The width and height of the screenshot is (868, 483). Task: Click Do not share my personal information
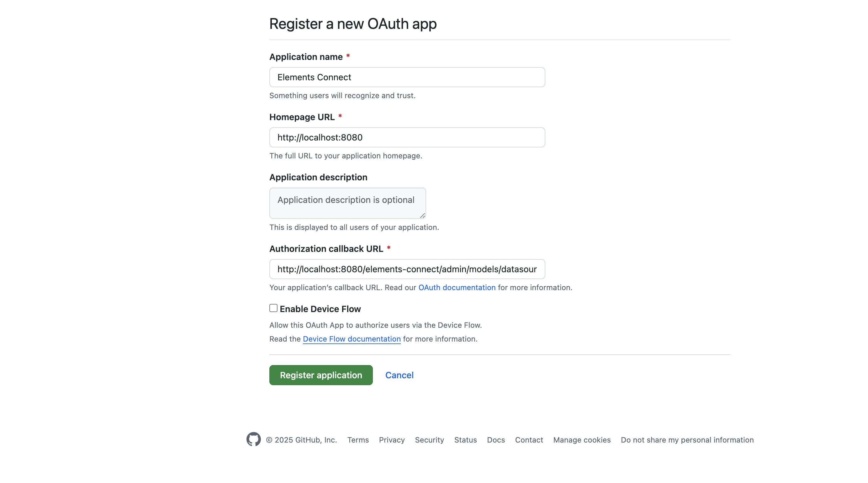[x=687, y=440]
